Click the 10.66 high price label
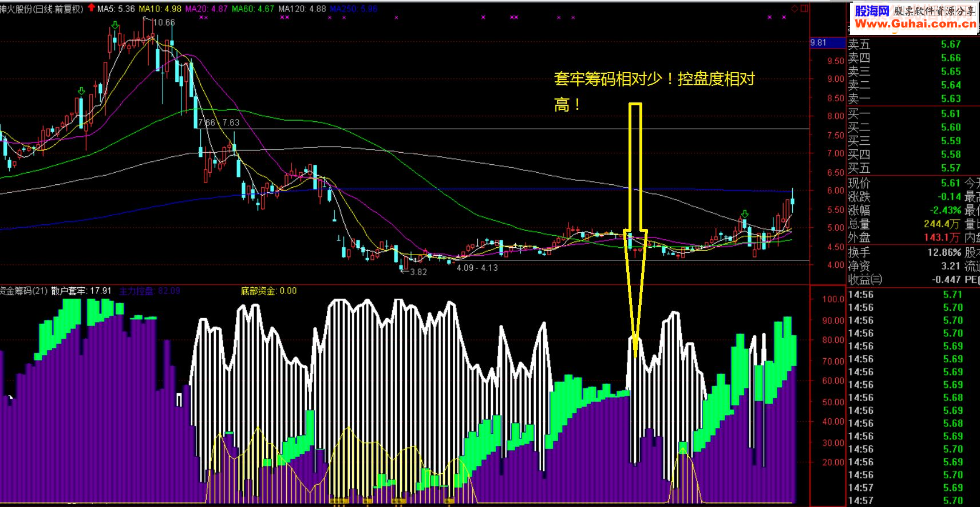Screen dimensions: 980x507 pyautogui.click(x=164, y=22)
